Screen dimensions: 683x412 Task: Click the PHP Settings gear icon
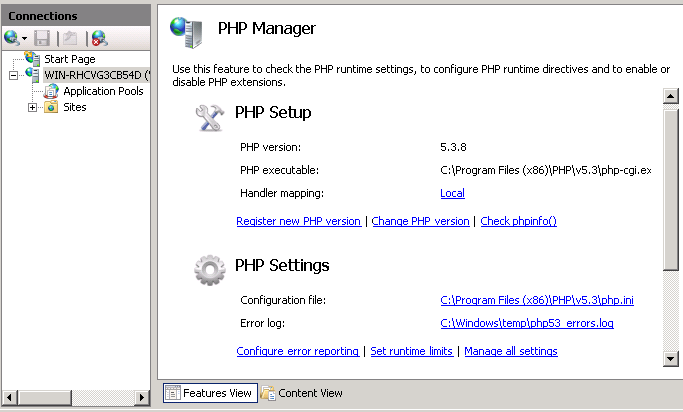point(210,270)
